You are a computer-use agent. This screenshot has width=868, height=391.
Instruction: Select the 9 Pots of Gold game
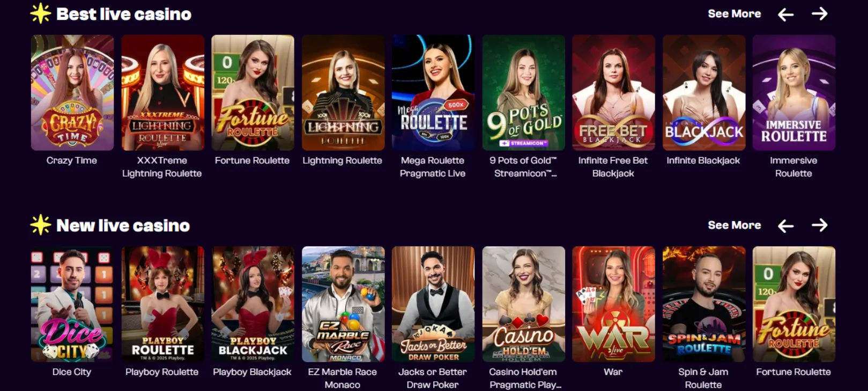523,93
